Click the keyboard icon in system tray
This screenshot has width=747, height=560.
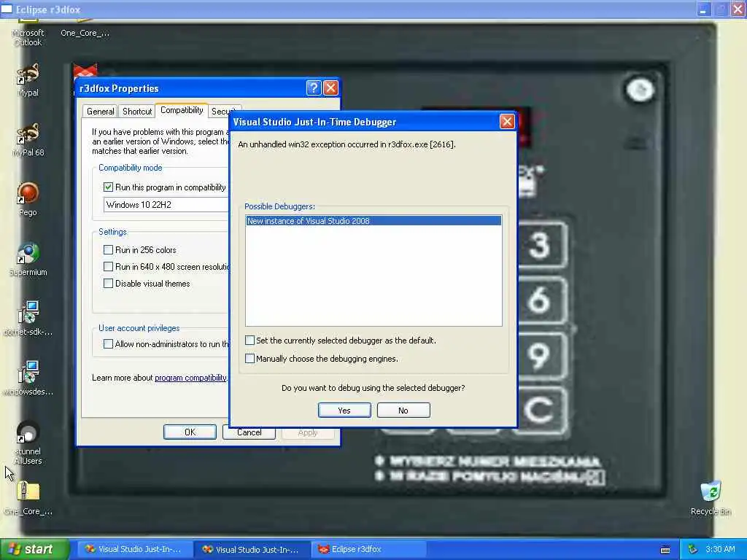click(x=665, y=550)
